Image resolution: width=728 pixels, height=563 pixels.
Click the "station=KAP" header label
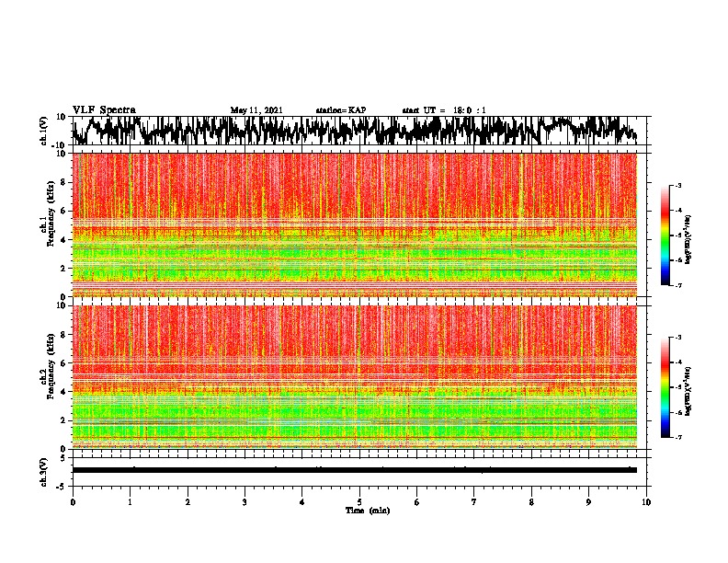[x=341, y=110]
